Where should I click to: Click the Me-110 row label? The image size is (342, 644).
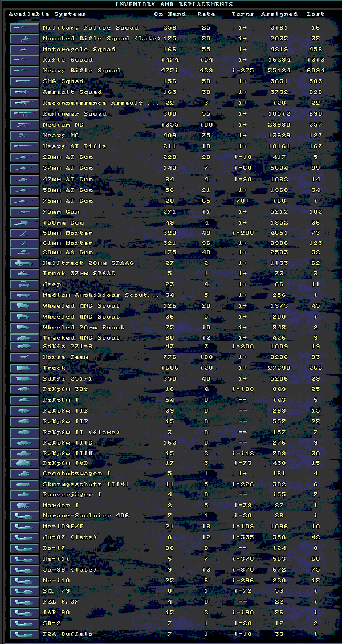tap(56, 580)
